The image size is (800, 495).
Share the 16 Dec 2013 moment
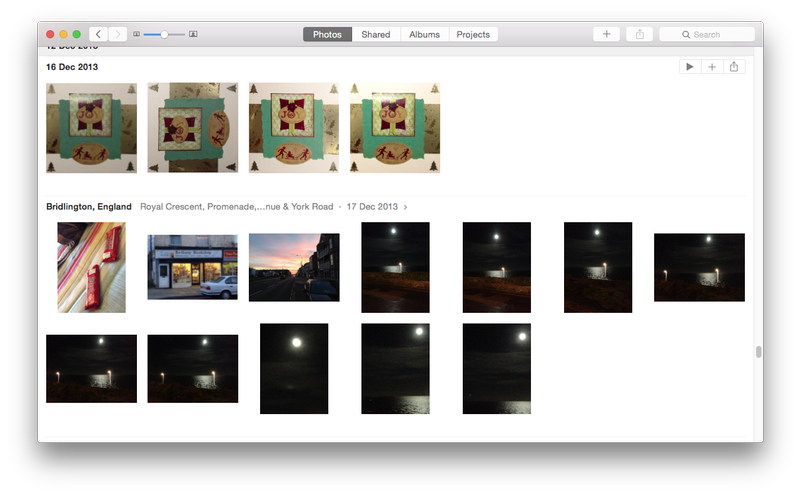click(734, 67)
